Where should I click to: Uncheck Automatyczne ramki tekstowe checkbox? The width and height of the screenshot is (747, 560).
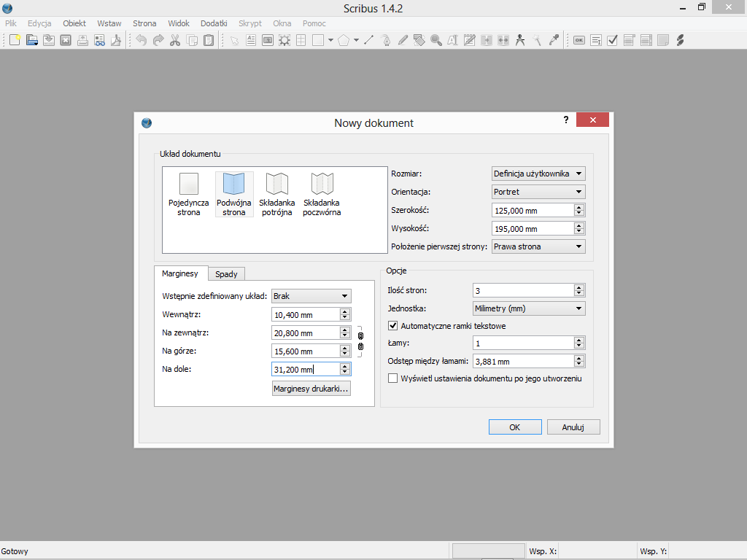coord(393,326)
